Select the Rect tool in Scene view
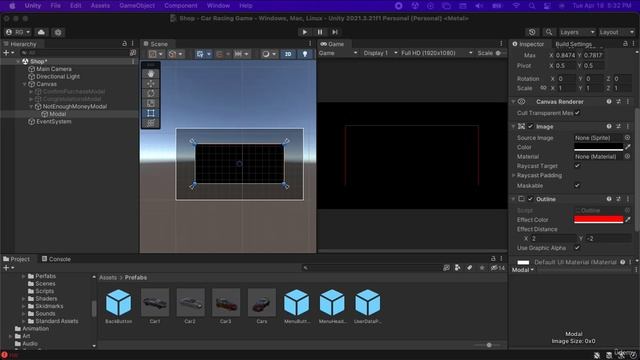The width and height of the screenshot is (640, 360). click(x=151, y=113)
